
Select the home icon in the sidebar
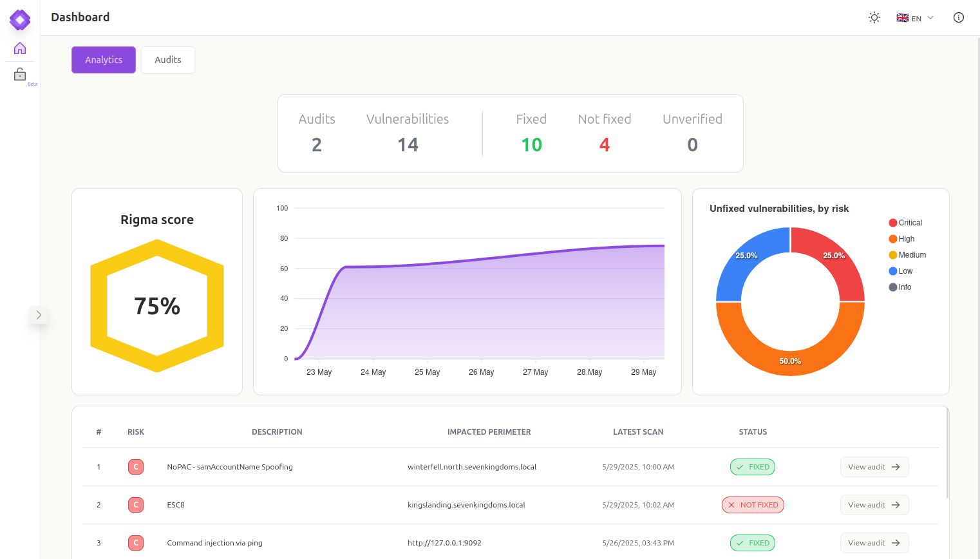coord(20,48)
